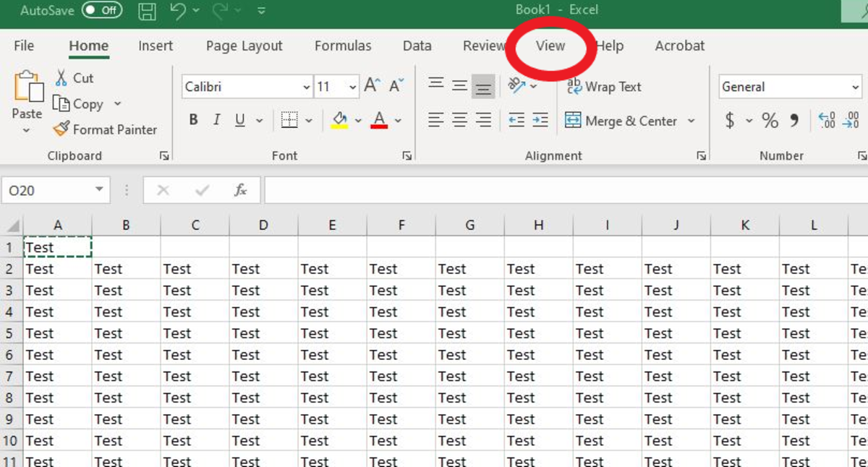Image resolution: width=868 pixels, height=467 pixels.
Task: Open the Name Box dropdown arrow
Action: pyautogui.click(x=99, y=191)
